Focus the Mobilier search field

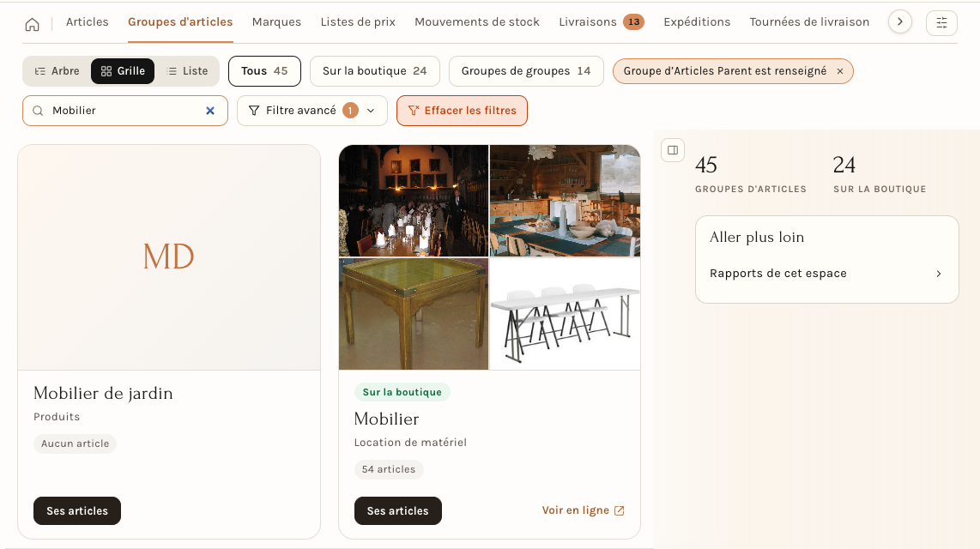(125, 111)
